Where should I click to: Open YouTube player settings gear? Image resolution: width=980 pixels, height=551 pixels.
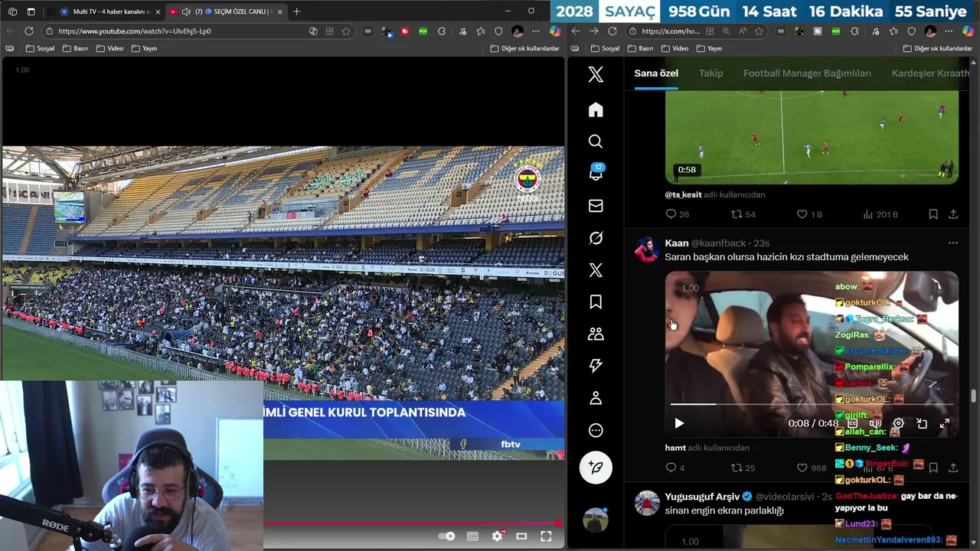click(497, 536)
